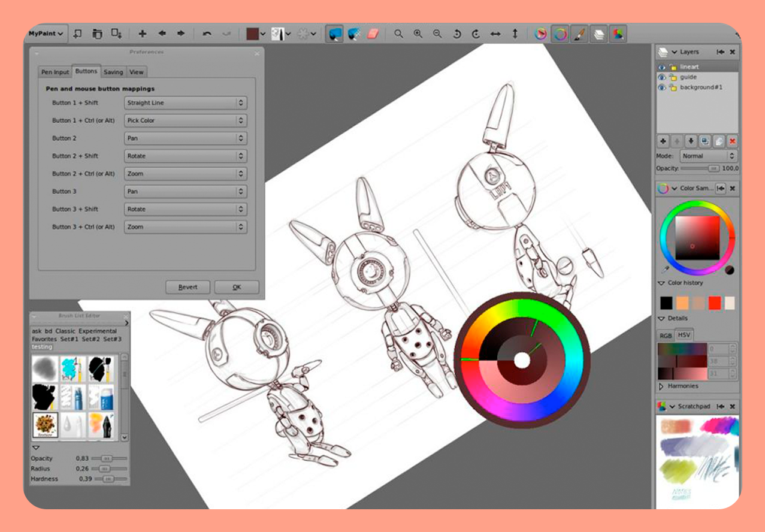Select the orange swatch in Color history
Image resolution: width=765 pixels, height=532 pixels.
(x=682, y=303)
